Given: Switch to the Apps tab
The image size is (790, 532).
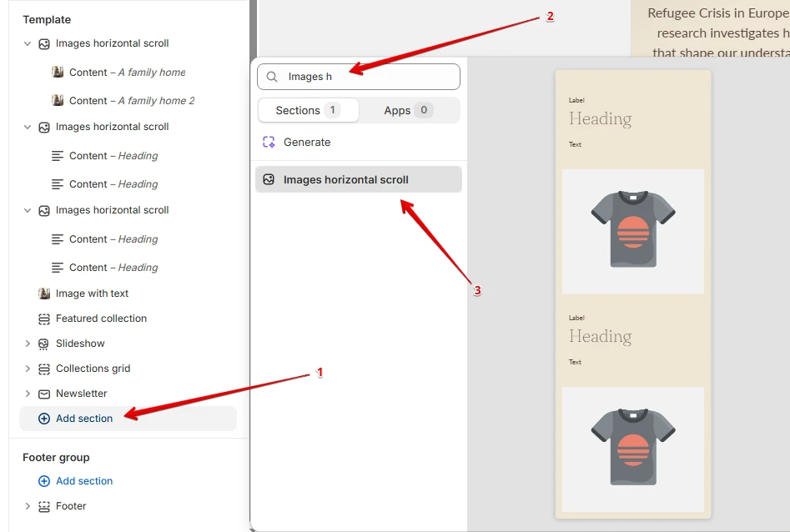Looking at the screenshot, I should point(409,110).
